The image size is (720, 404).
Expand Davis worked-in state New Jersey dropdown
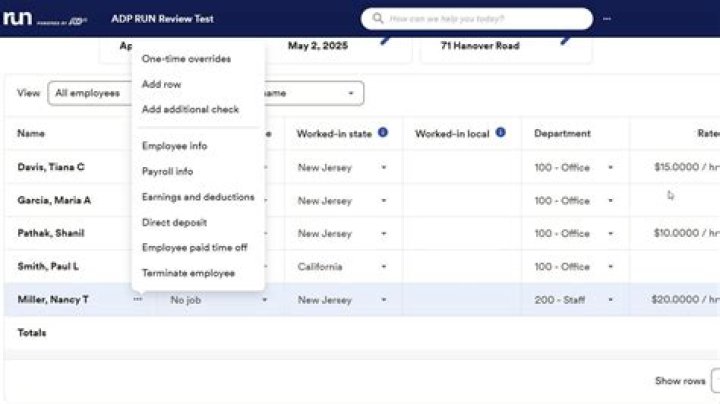pos(384,168)
